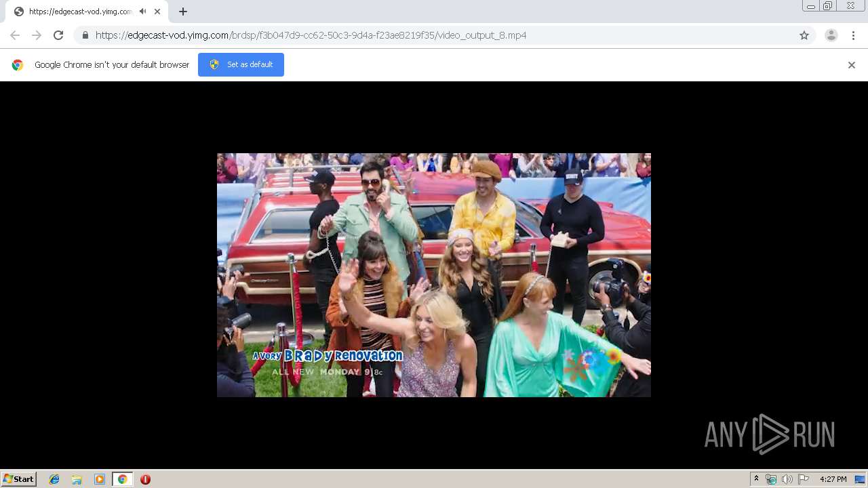Viewport: 868px width, 488px height.
Task: Mute the tab's audio speaker icon
Action: coord(143,12)
